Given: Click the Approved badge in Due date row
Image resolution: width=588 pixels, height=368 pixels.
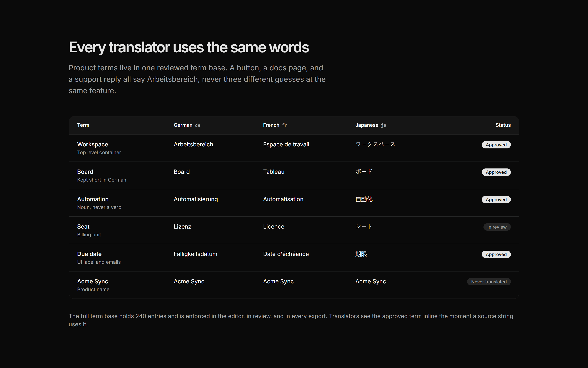Looking at the screenshot, I should 496,254.
